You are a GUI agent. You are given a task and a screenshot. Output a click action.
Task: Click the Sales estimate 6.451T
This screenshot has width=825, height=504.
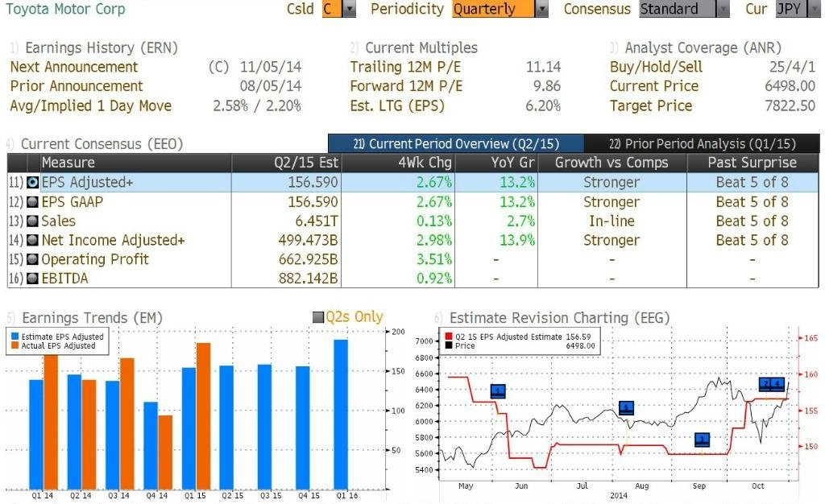pyautogui.click(x=316, y=221)
